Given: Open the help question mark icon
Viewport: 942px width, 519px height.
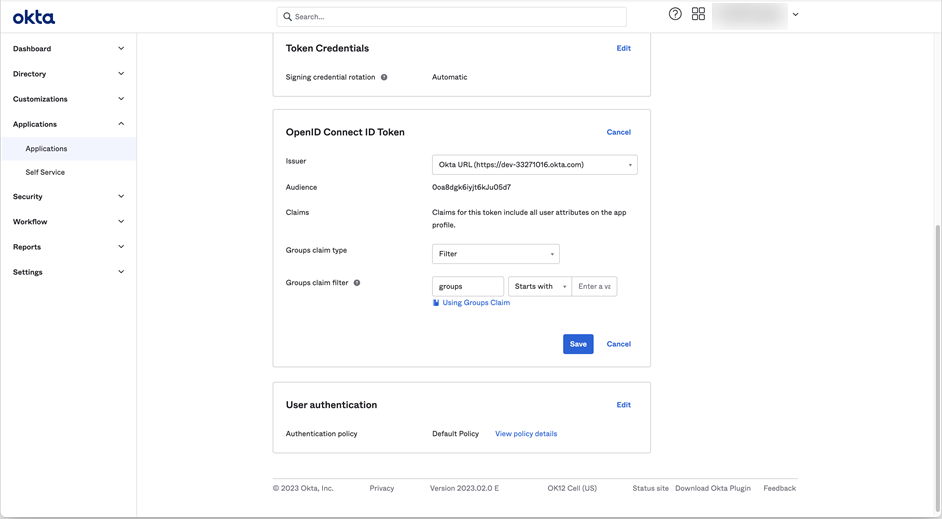Looking at the screenshot, I should coord(675,14).
